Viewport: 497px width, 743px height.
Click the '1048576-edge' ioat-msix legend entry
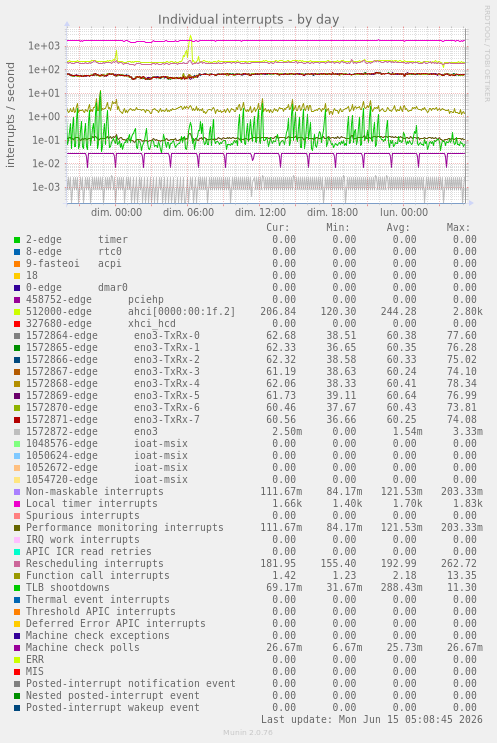coord(107,444)
